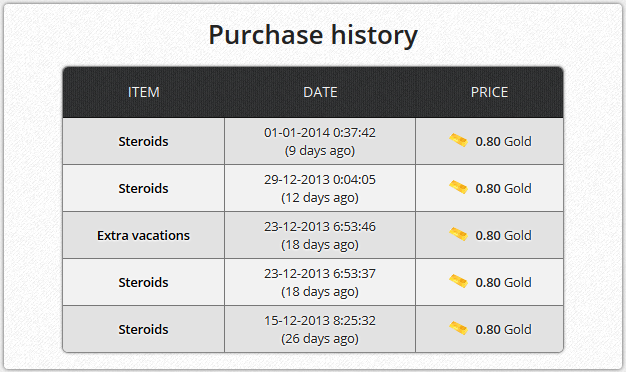Click the date 01-01-2014 0:37:42
626x372 pixels.
tap(320, 133)
